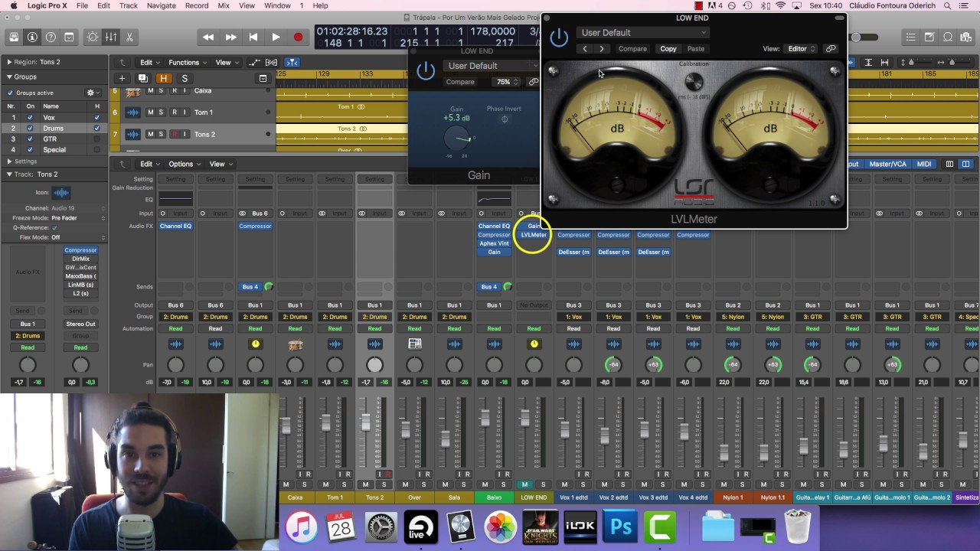The image size is (980, 551).
Task: Open the media Browsers icon
Action: [x=966, y=37]
